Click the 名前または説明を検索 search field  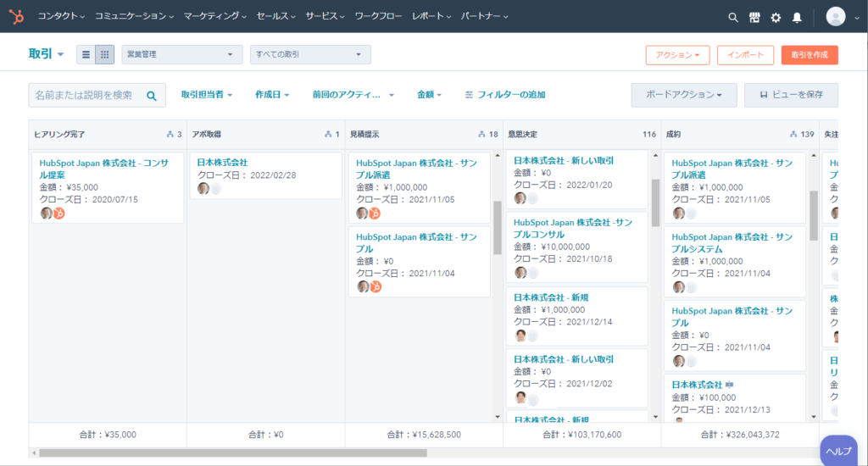85,96
